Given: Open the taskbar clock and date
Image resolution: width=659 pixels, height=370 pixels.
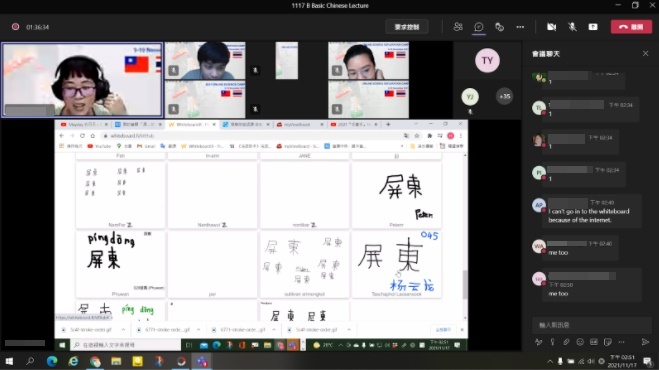Looking at the screenshot, I should [622, 361].
